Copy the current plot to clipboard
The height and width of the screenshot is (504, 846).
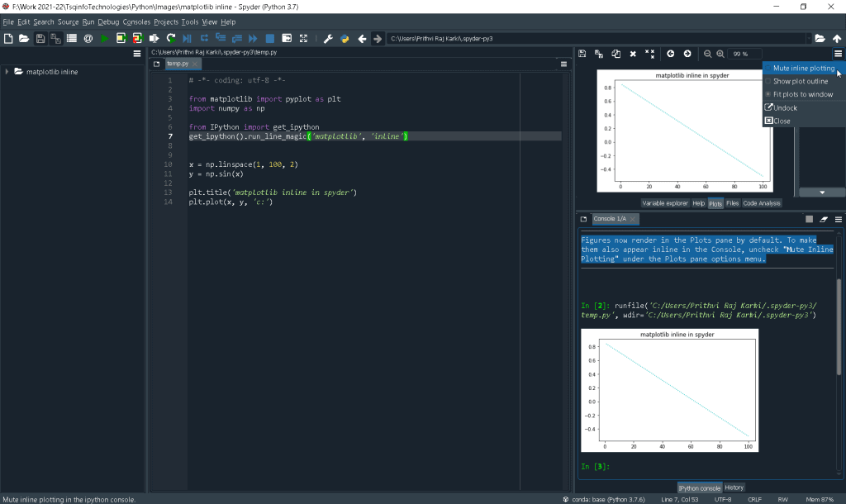pyautogui.click(x=615, y=54)
